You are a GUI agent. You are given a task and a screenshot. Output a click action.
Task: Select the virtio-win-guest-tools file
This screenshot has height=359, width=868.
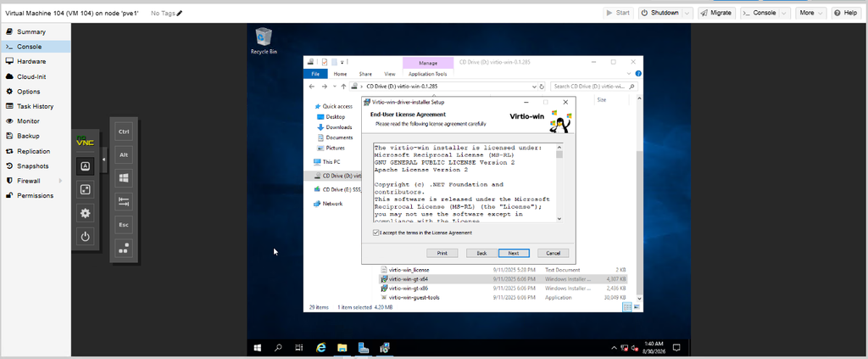coord(414,298)
